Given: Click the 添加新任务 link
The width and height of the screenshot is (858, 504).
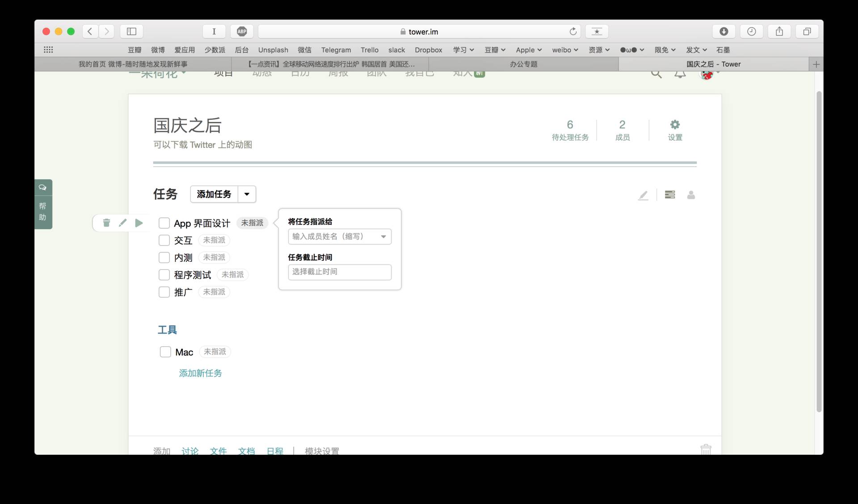Looking at the screenshot, I should pos(200,373).
